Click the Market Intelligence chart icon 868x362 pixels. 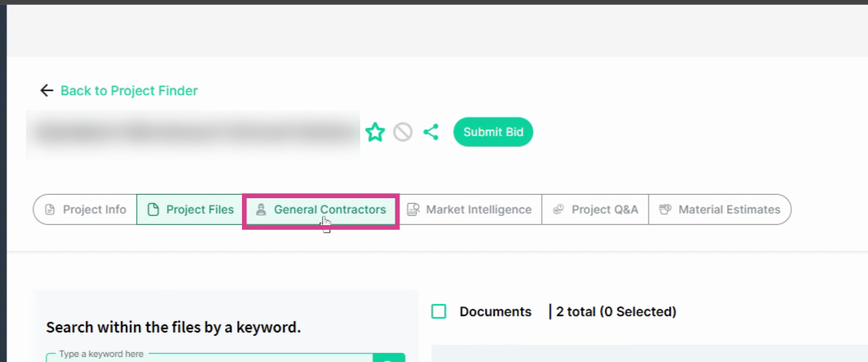tap(413, 210)
